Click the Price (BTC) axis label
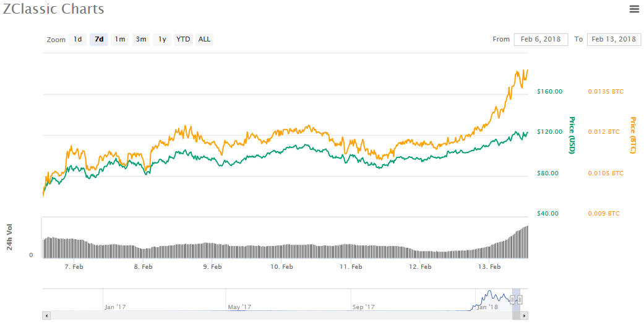Screen dimensions: 644x324 tap(632, 135)
